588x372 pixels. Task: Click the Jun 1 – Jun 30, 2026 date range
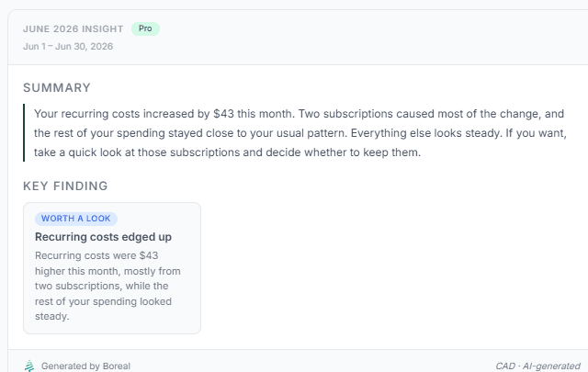pos(68,47)
